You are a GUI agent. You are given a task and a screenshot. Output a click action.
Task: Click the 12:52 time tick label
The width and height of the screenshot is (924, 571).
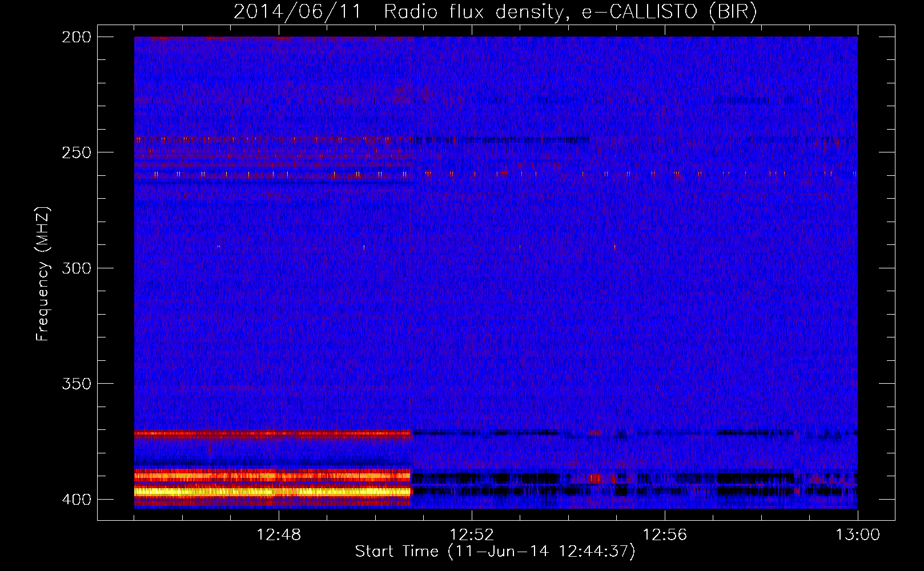pyautogui.click(x=472, y=535)
